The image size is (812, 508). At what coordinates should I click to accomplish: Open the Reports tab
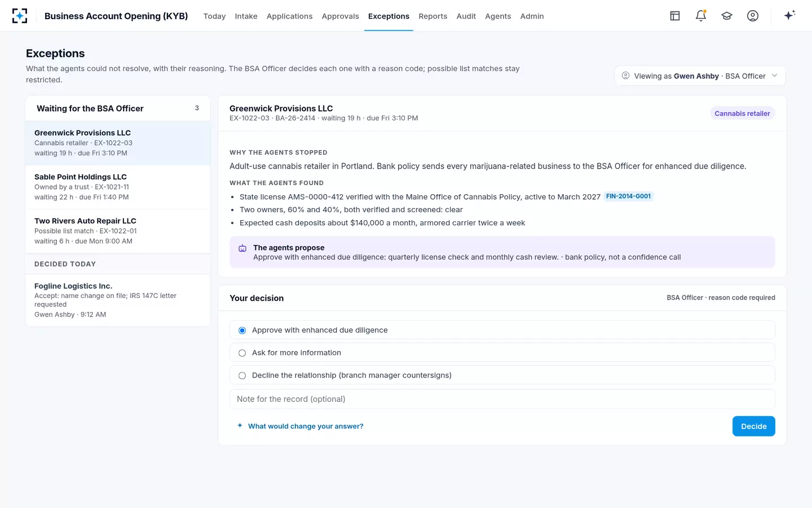[433, 16]
